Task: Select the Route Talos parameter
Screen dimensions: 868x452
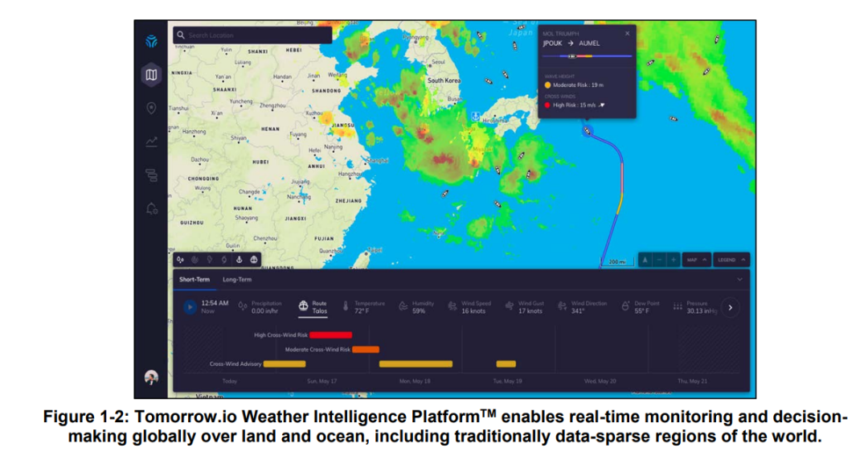Action: click(x=313, y=307)
